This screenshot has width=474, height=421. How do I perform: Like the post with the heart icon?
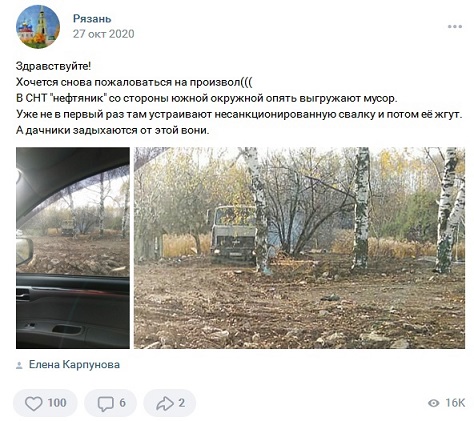34,403
